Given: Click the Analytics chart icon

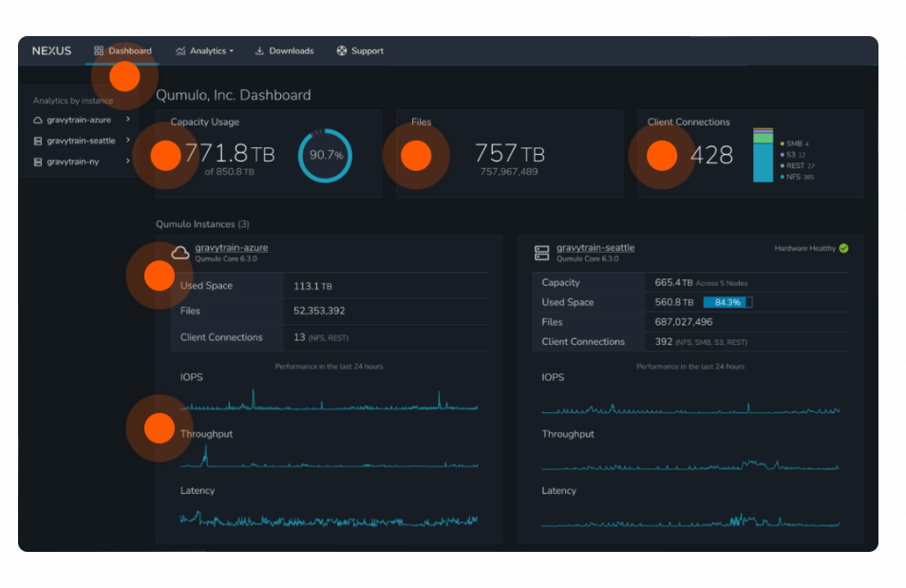Looking at the screenshot, I should coord(179,50).
